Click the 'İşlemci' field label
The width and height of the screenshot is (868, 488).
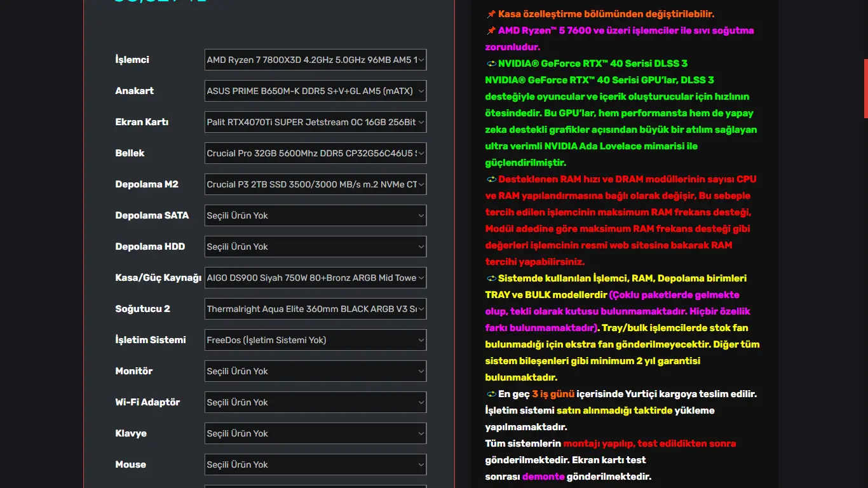pos(132,60)
